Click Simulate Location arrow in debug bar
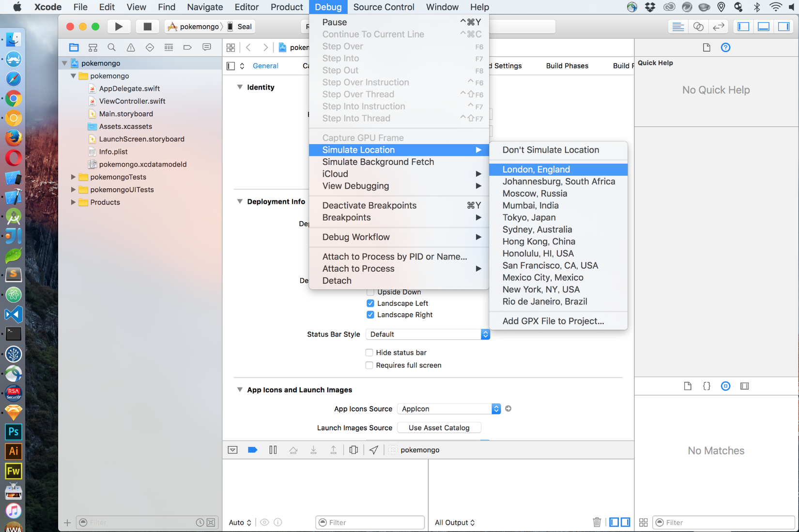This screenshot has height=532, width=799. pyautogui.click(x=374, y=450)
